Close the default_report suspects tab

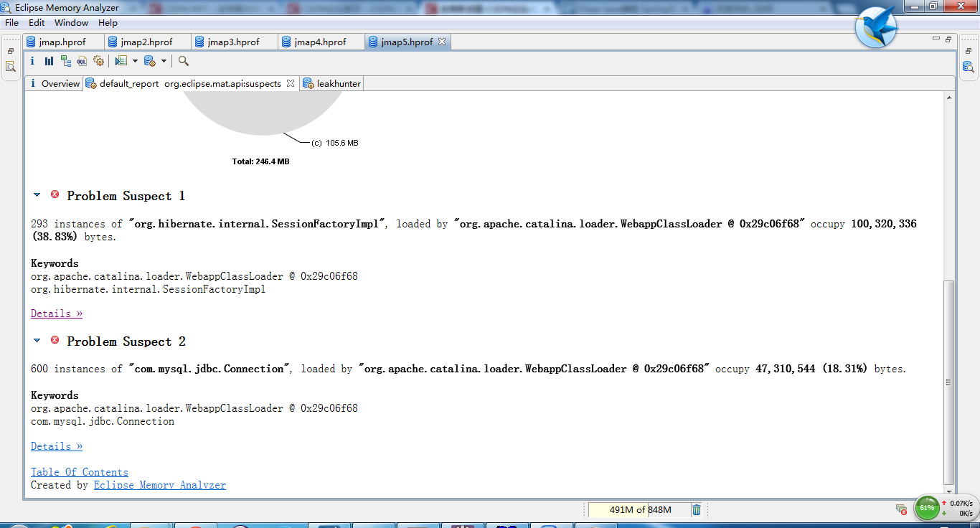tap(291, 83)
